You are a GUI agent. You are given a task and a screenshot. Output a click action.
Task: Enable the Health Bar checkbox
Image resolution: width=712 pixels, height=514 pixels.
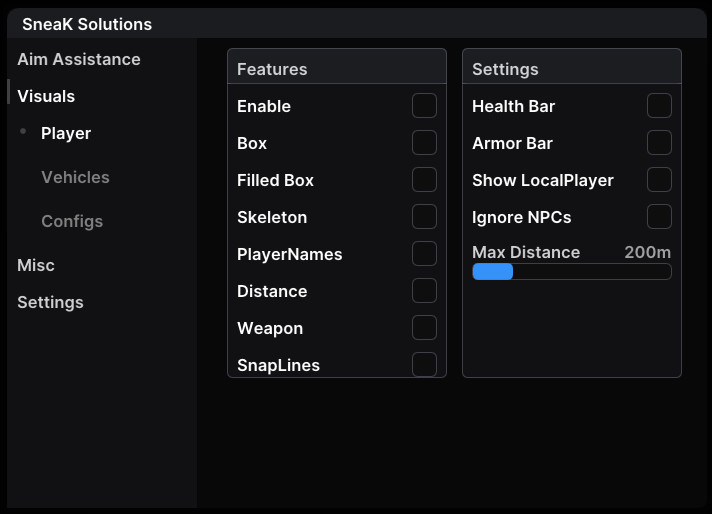pos(659,106)
